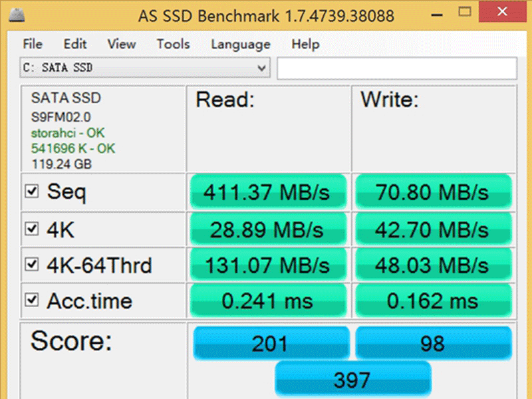Click the empty text field beside drive selector
Screen dimensions: 532x399
[397, 68]
